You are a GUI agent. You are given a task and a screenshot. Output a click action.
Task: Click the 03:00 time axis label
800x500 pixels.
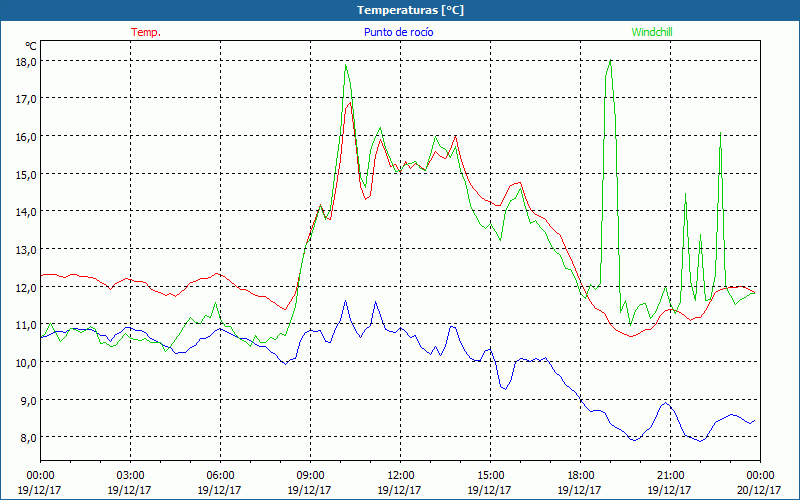pos(130,476)
